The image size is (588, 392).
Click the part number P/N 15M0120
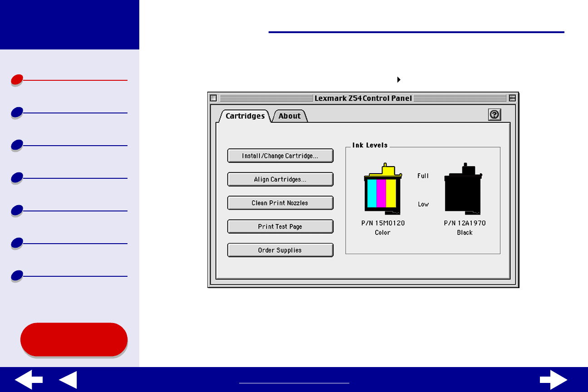pyautogui.click(x=382, y=223)
